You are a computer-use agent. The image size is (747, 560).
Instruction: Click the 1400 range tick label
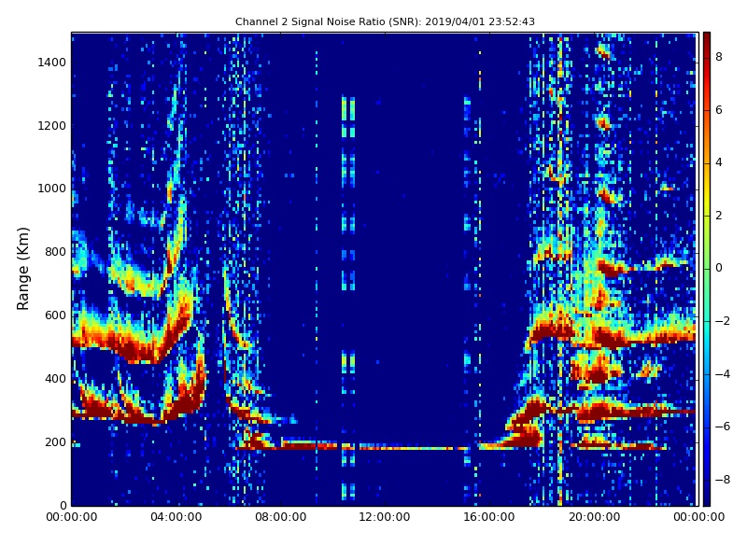(x=52, y=63)
